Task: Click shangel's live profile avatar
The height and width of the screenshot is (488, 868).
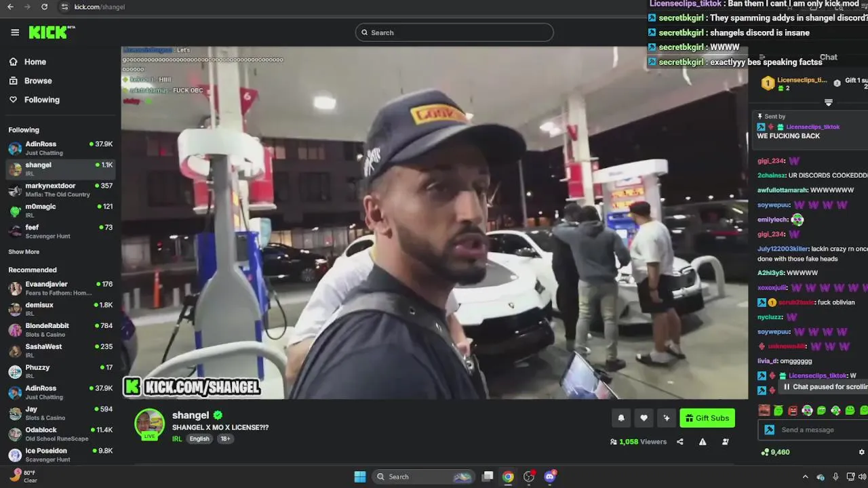Action: tap(149, 424)
